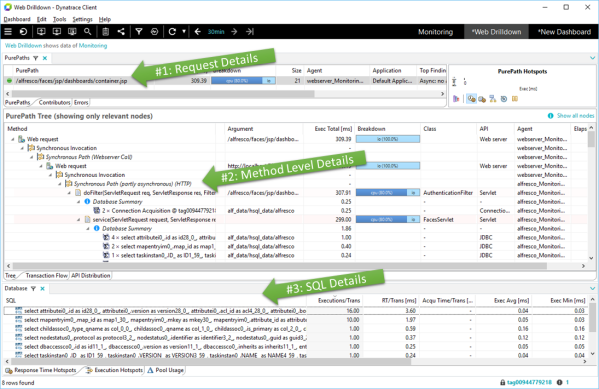Viewport: 599px width, 389px height.
Task: Open the Edit menu
Action: pyautogui.click(x=41, y=19)
